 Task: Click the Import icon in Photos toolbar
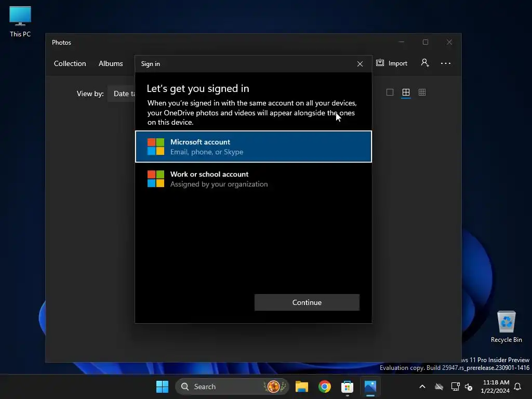pos(380,63)
